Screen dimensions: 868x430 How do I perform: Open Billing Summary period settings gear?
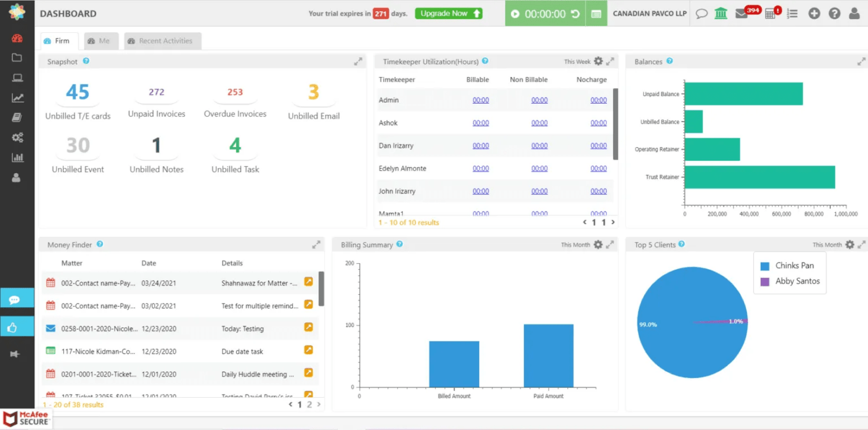pos(598,244)
